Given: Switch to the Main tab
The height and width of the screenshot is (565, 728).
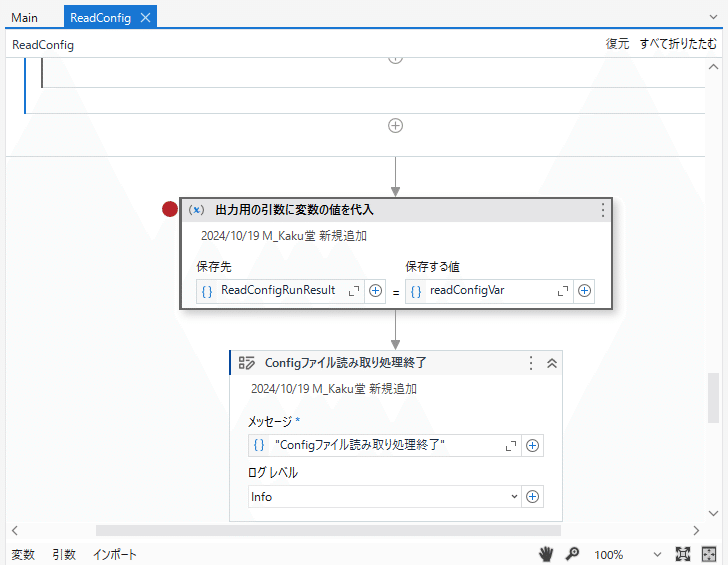Looking at the screenshot, I should [x=25, y=18].
